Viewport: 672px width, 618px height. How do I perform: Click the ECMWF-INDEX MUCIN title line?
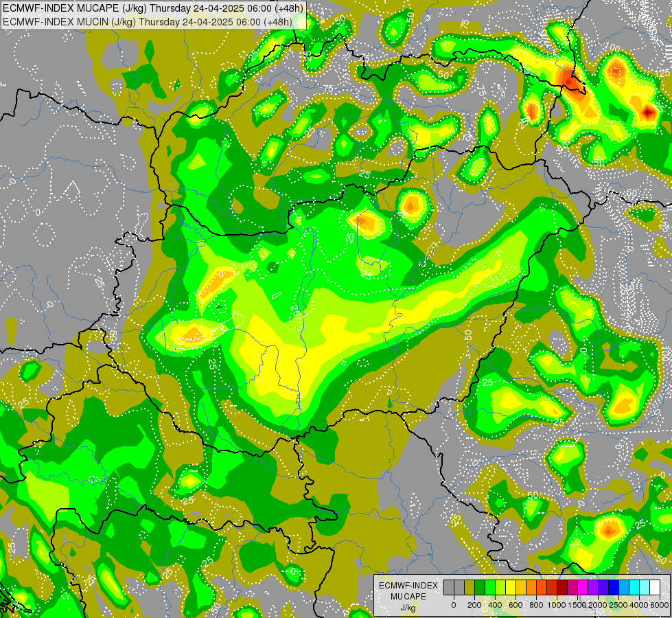coord(148,21)
